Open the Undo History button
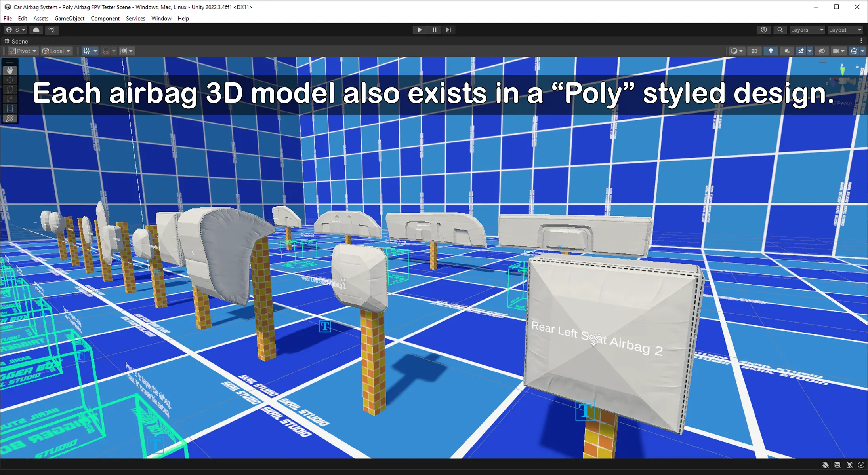The height and width of the screenshot is (475, 868). (x=764, y=30)
